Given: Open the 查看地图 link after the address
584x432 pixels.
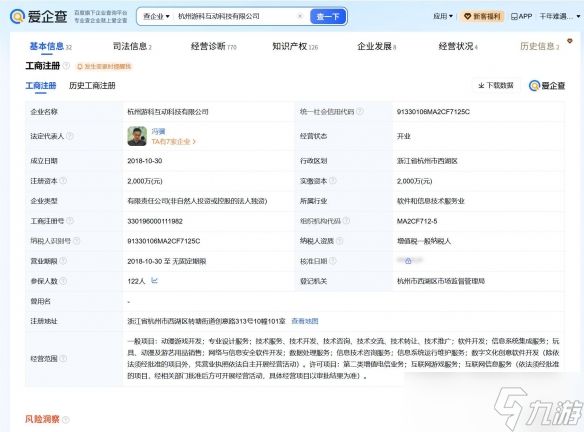Looking at the screenshot, I should [305, 321].
